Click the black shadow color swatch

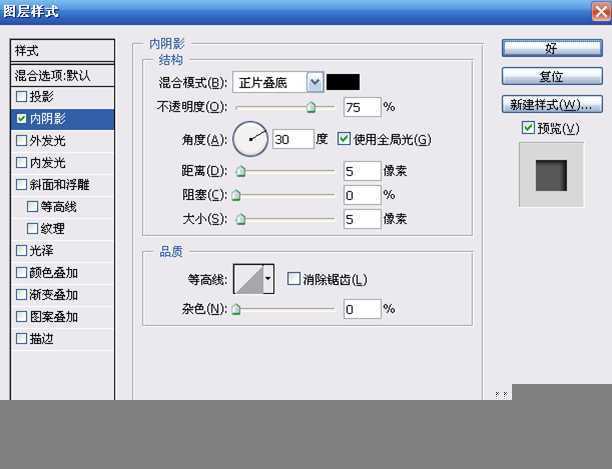(343, 82)
